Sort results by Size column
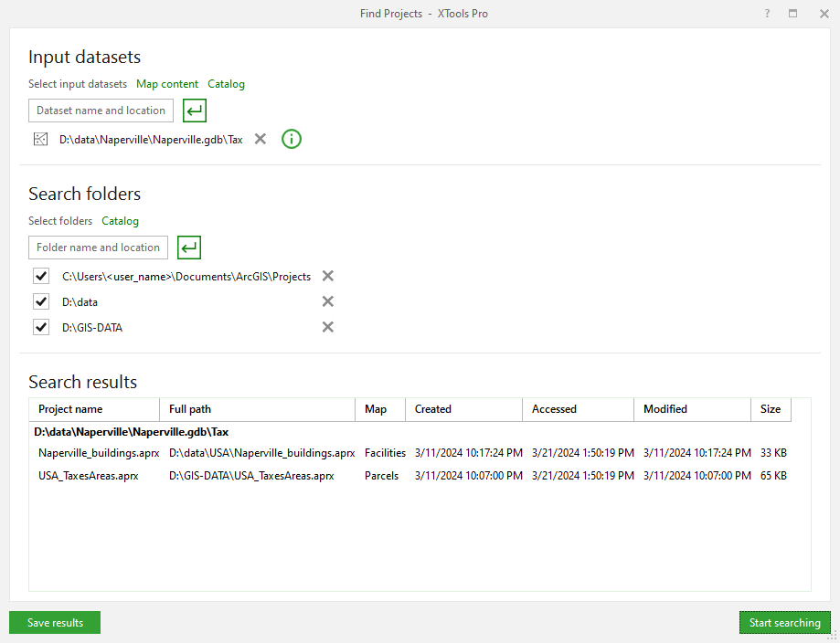Viewport: 840px width, 643px height. coord(771,409)
